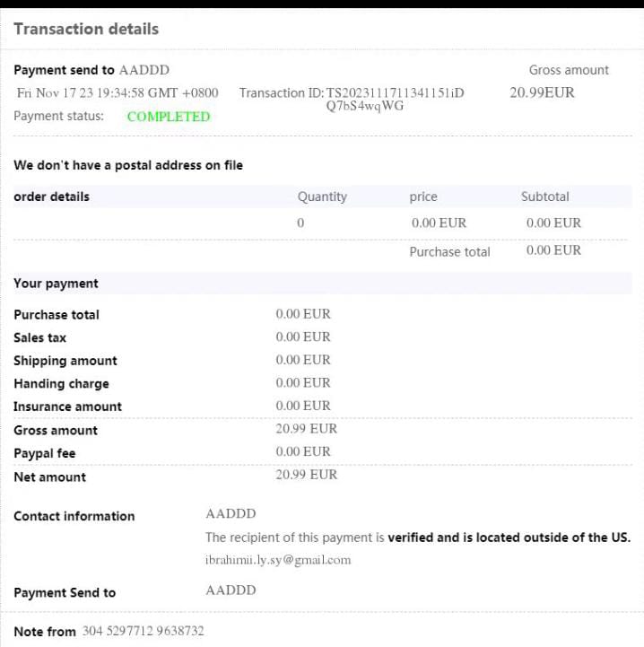Screen dimensions: 644x647
Task: Click the Shipping amount row label
Action: coord(65,361)
